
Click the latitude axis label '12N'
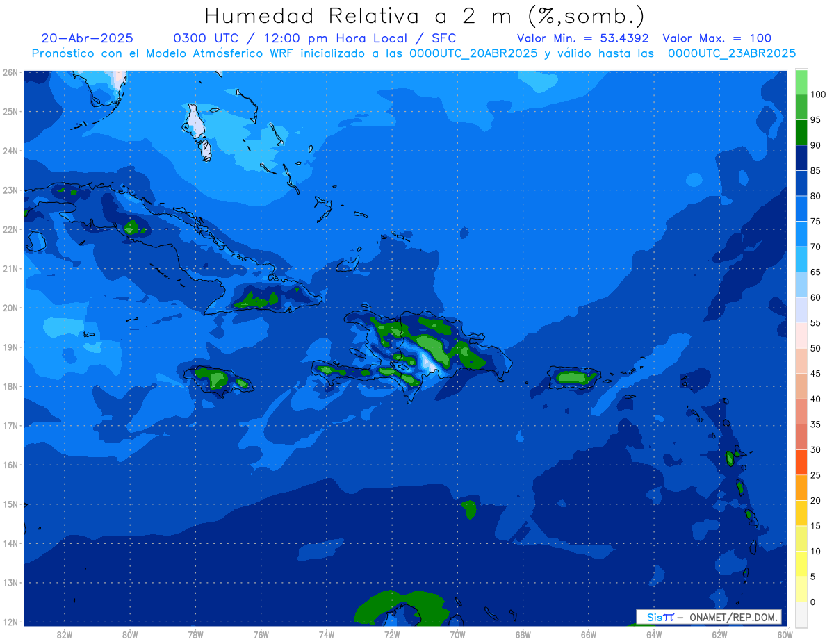[10, 622]
